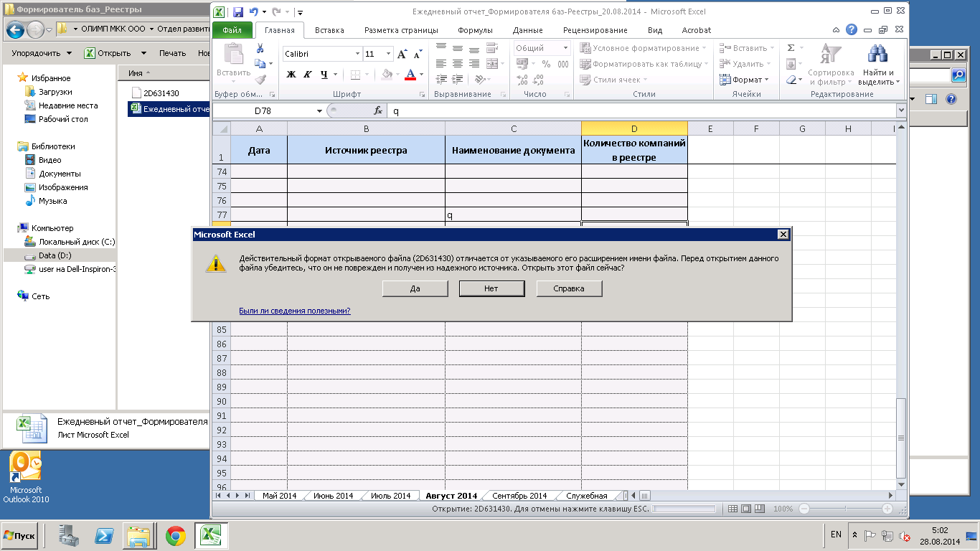The height and width of the screenshot is (551, 980).
Task: Select the Май 2014 sheet tab
Action: (x=279, y=496)
